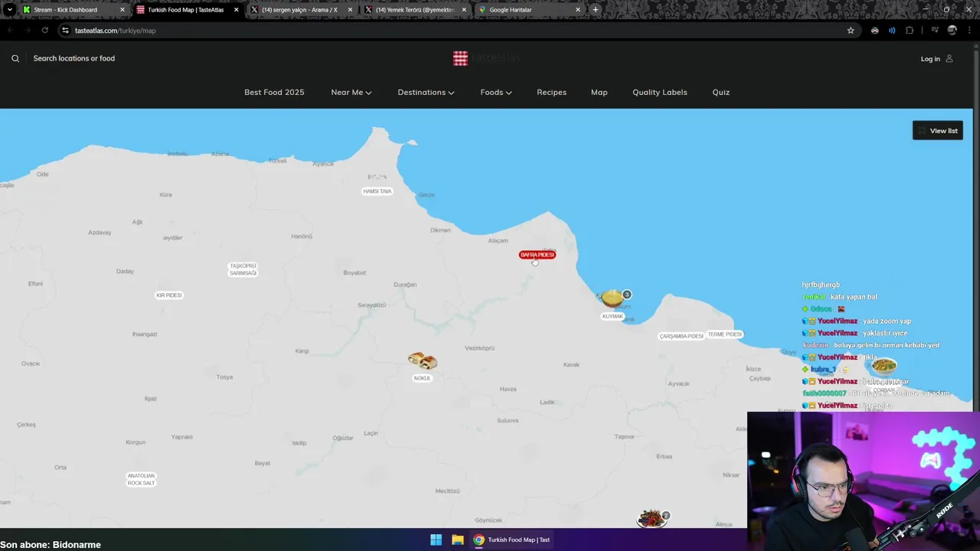Click the Vezirköprü town name on map

479,348
